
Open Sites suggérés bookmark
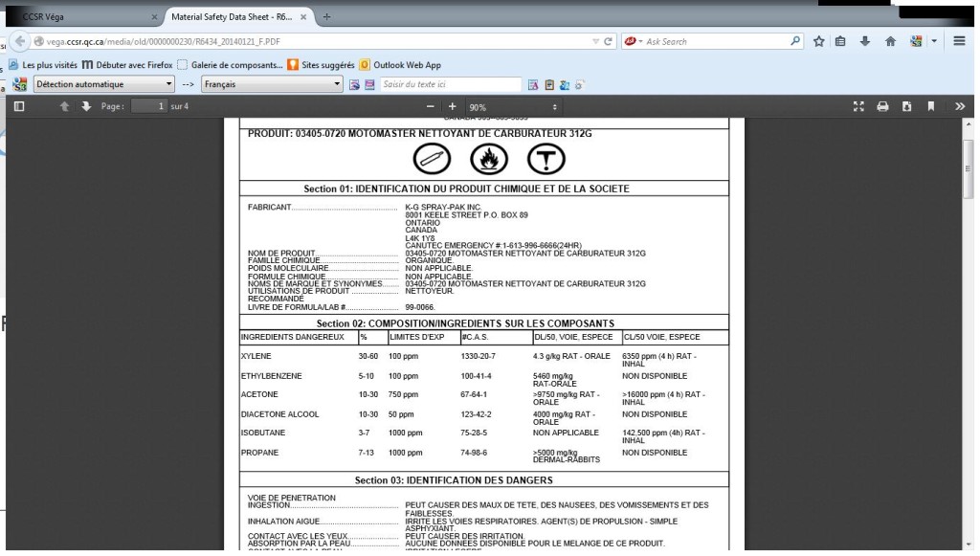click(321, 65)
